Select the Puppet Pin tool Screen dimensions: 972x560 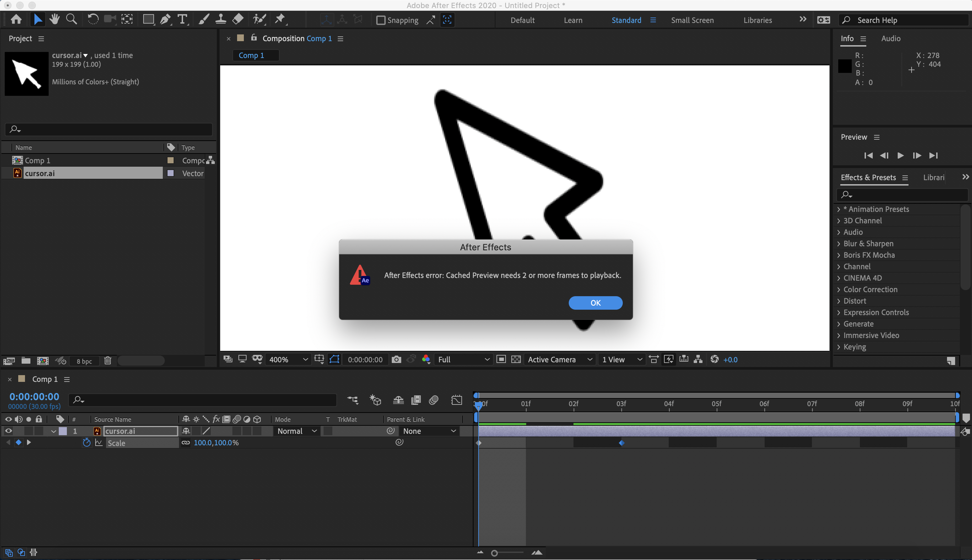tap(280, 19)
